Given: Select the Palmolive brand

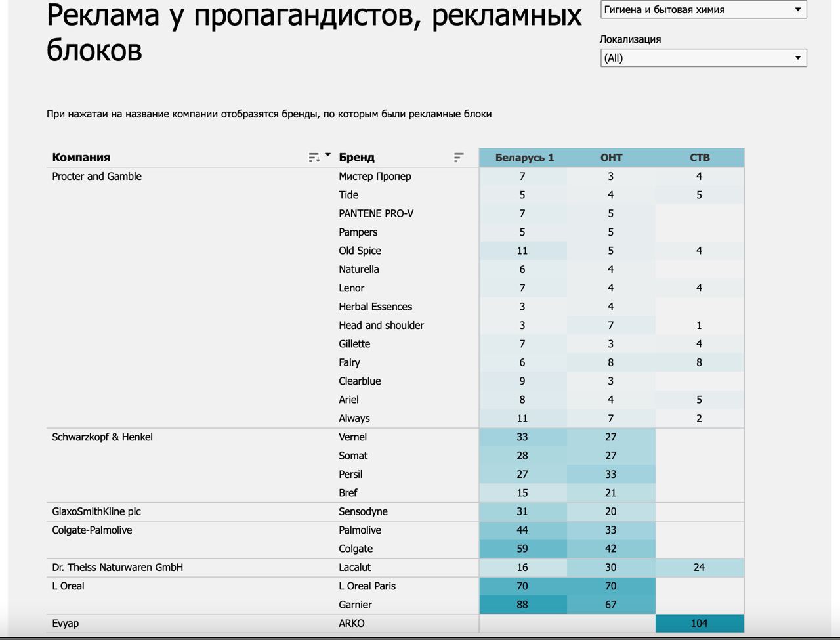Looking at the screenshot, I should tap(360, 530).
